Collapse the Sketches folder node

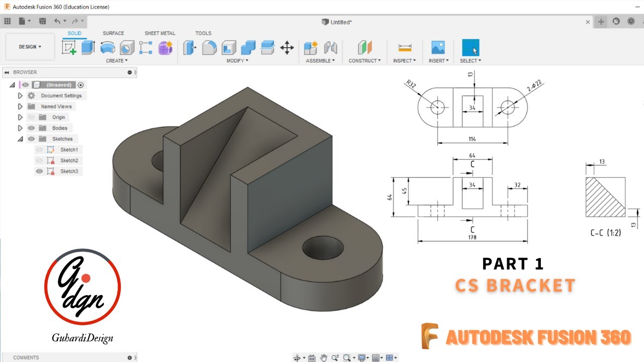(20, 139)
